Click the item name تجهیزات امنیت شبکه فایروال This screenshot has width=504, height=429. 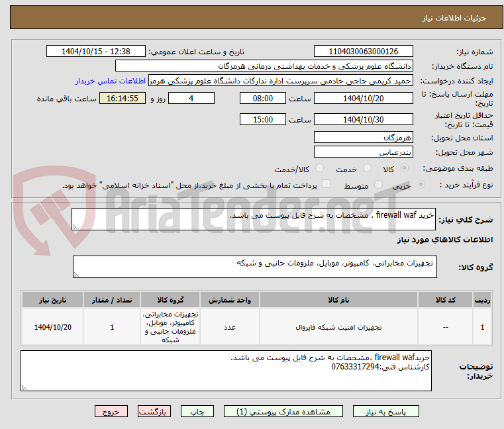pyautogui.click(x=338, y=328)
